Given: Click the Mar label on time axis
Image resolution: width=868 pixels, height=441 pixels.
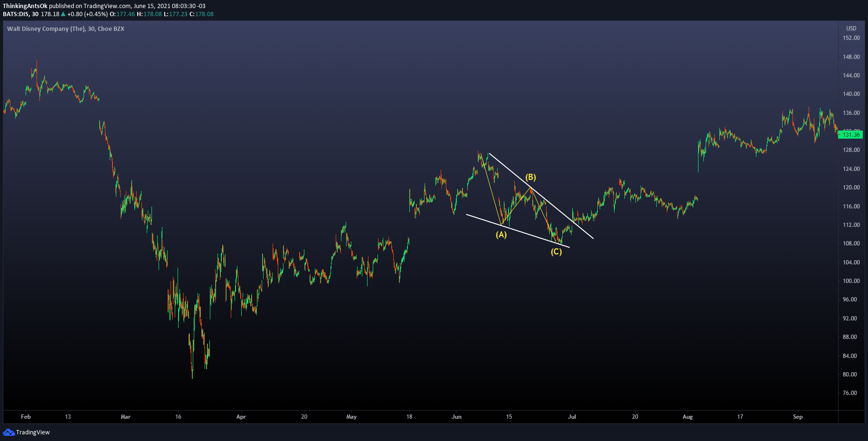Looking at the screenshot, I should [x=125, y=417].
